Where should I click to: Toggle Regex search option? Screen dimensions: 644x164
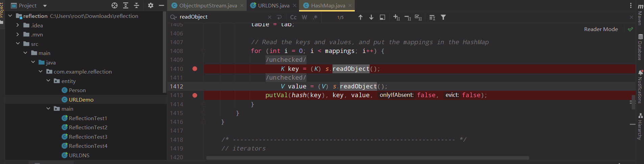tap(315, 17)
